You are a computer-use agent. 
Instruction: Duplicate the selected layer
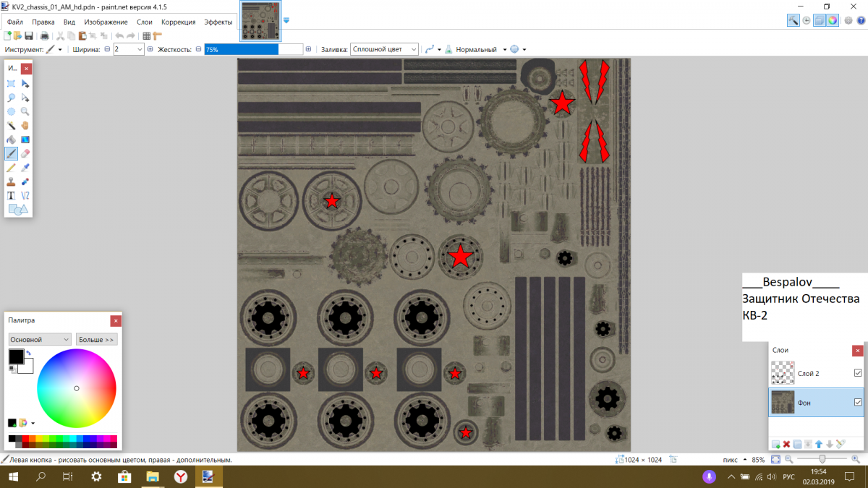pyautogui.click(x=797, y=444)
